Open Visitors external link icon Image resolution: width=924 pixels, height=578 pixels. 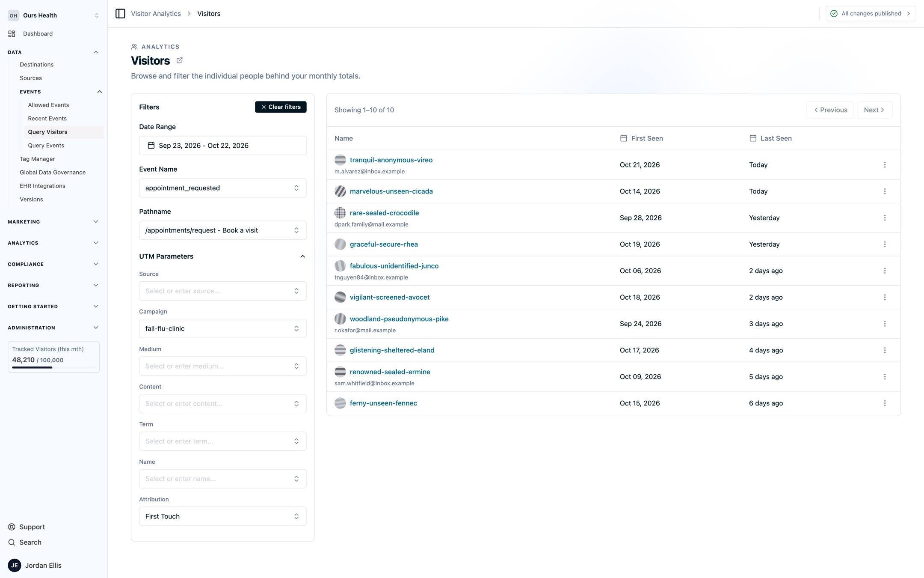(x=180, y=60)
